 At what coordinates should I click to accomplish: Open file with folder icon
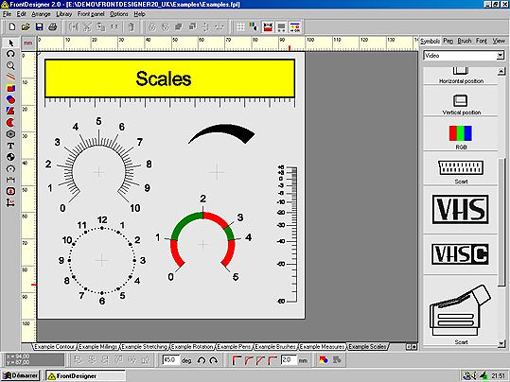[26, 27]
